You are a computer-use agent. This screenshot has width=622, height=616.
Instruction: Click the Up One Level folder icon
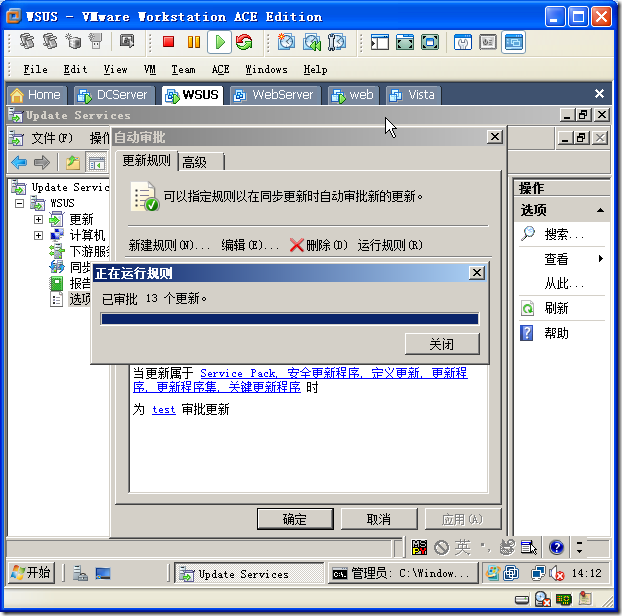click(x=73, y=162)
